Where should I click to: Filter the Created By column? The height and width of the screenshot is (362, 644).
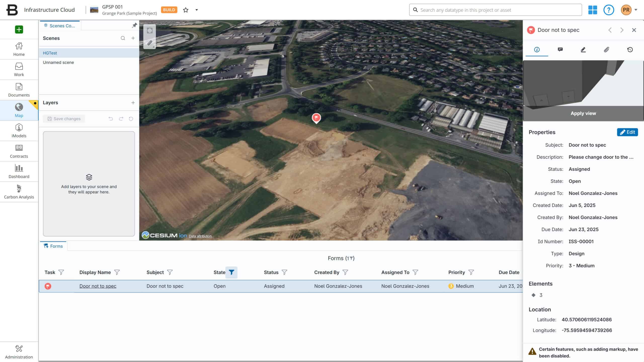pyautogui.click(x=345, y=272)
